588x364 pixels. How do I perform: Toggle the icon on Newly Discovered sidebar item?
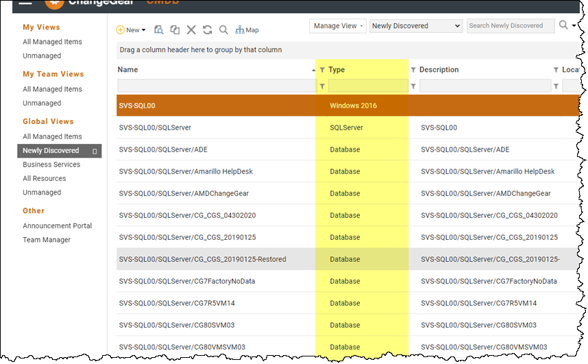tap(95, 151)
